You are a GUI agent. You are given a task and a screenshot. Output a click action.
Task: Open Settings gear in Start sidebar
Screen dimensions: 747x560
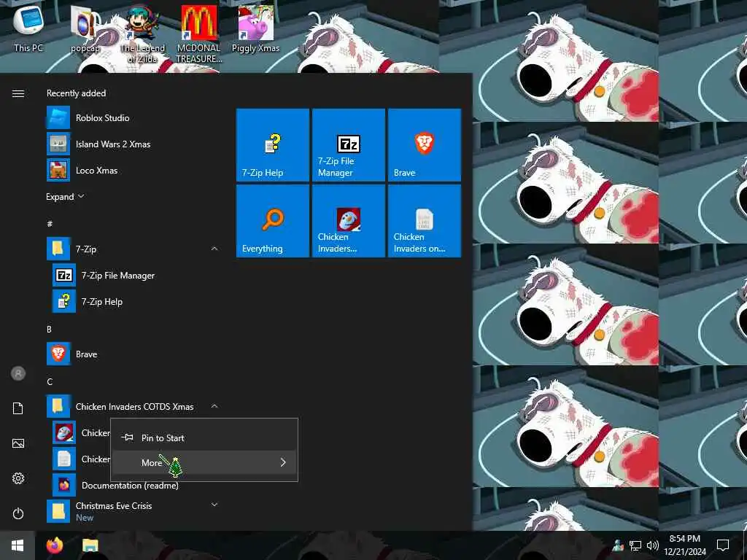tap(18, 478)
